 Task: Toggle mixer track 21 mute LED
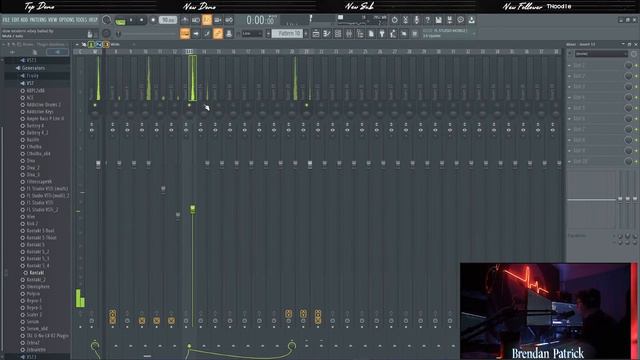pyautogui.click(x=307, y=105)
